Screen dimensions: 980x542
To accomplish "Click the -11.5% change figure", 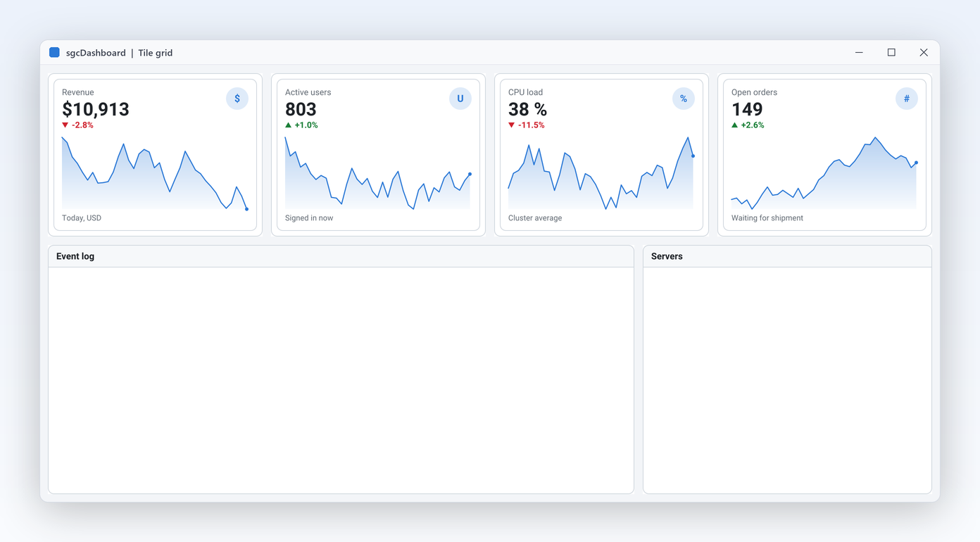I will point(532,125).
